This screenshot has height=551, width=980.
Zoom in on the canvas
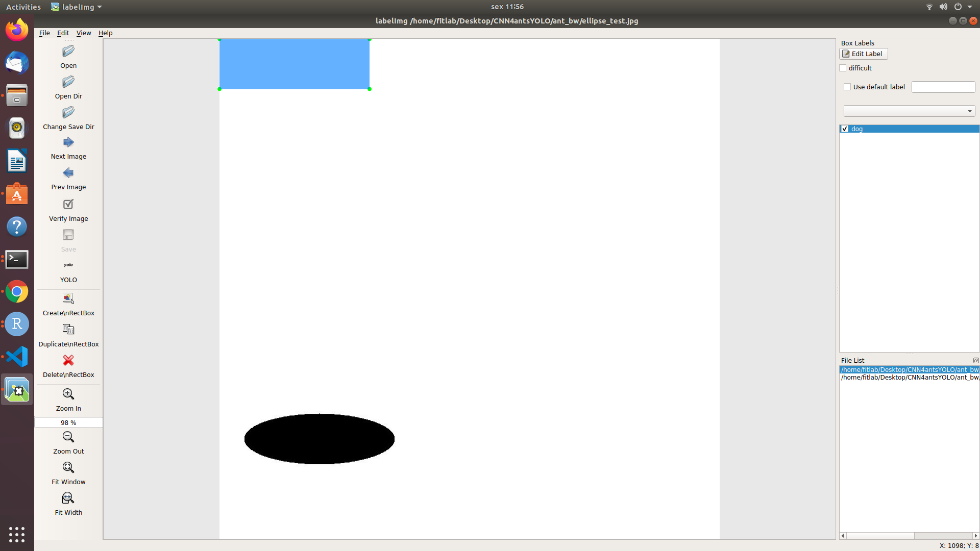click(x=68, y=399)
